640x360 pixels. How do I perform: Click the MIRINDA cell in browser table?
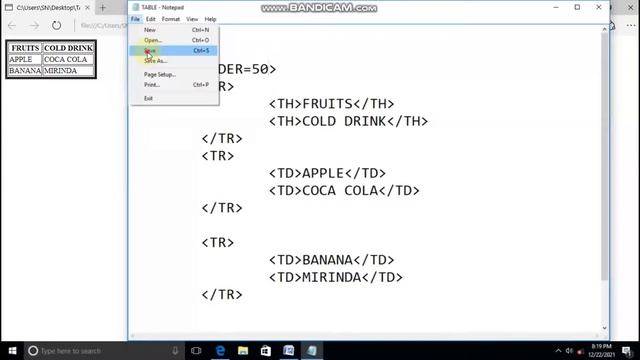[68, 71]
